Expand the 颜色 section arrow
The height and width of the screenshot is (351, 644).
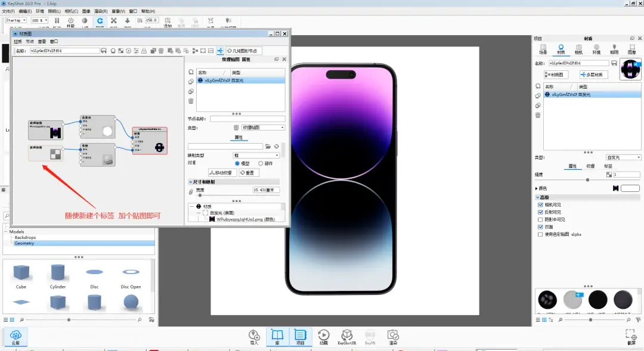pyautogui.click(x=537, y=188)
